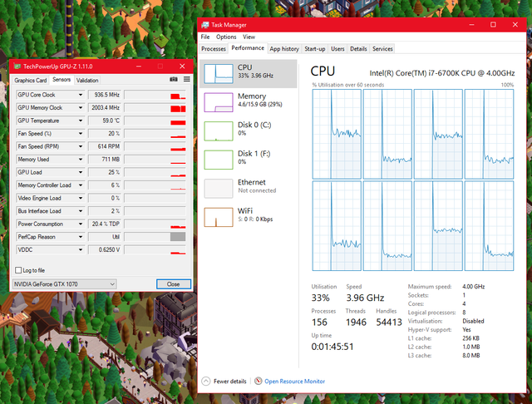The width and height of the screenshot is (532, 404).
Task: Click the GPU Core Clock value 936.5 MHz
Action: point(105,95)
